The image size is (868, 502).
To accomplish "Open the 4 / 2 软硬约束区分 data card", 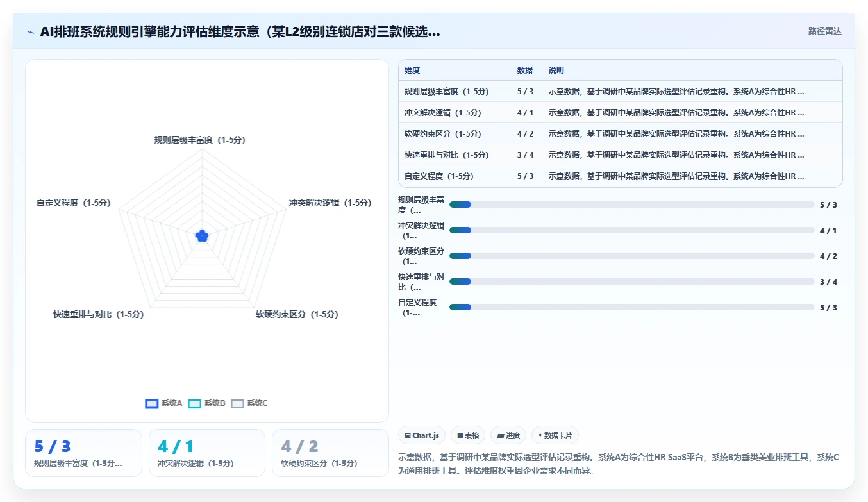I will pos(331,453).
